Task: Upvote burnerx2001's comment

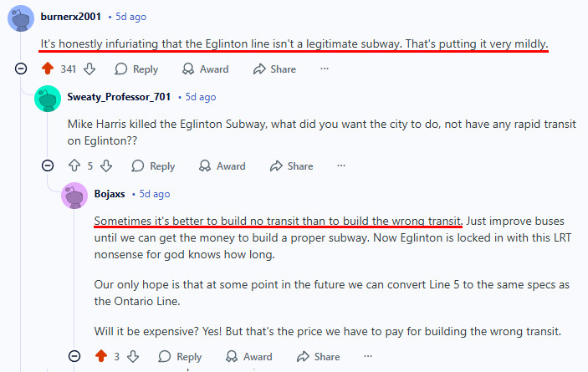Action: 47,69
